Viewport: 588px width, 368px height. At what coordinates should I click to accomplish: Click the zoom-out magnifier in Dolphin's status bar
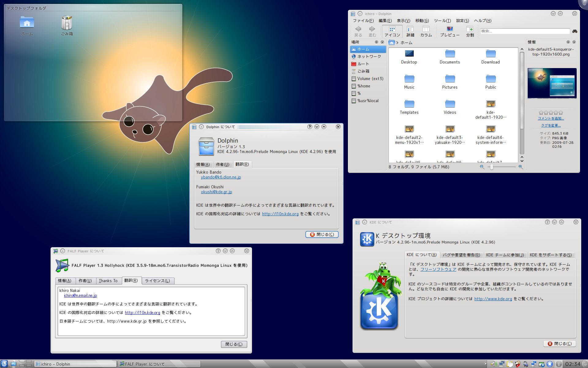coord(482,167)
